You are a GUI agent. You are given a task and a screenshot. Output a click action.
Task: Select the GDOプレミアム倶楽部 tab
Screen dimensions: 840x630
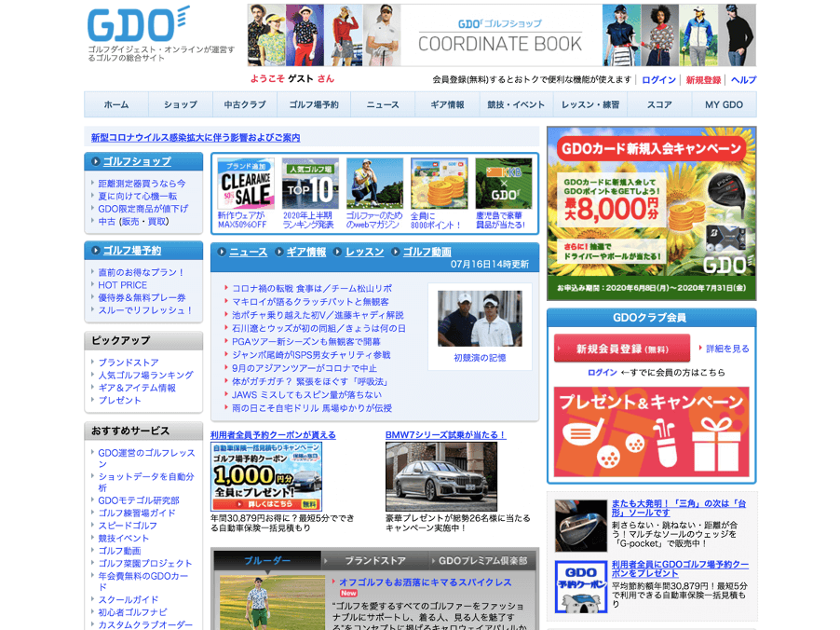pos(482,561)
